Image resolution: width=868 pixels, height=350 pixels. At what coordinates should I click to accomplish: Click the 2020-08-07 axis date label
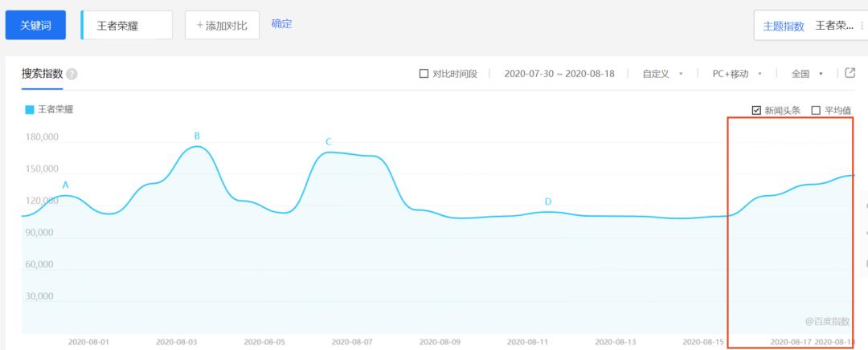353,342
